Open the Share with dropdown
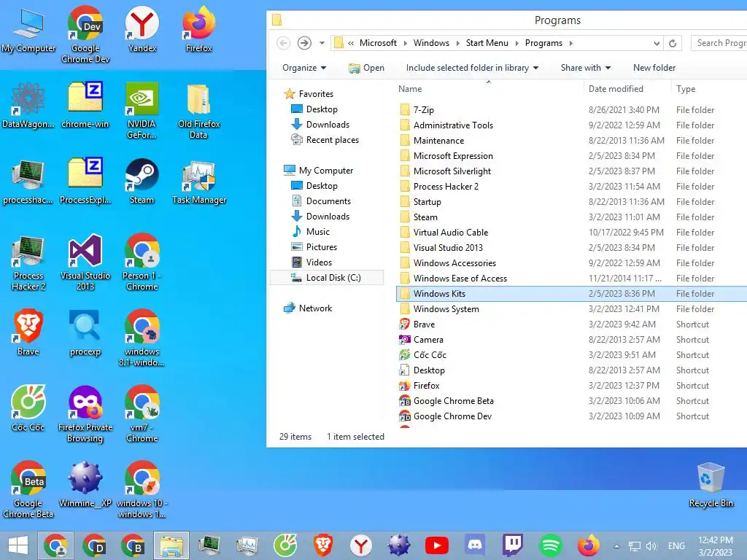The height and width of the screenshot is (560, 747). click(585, 68)
